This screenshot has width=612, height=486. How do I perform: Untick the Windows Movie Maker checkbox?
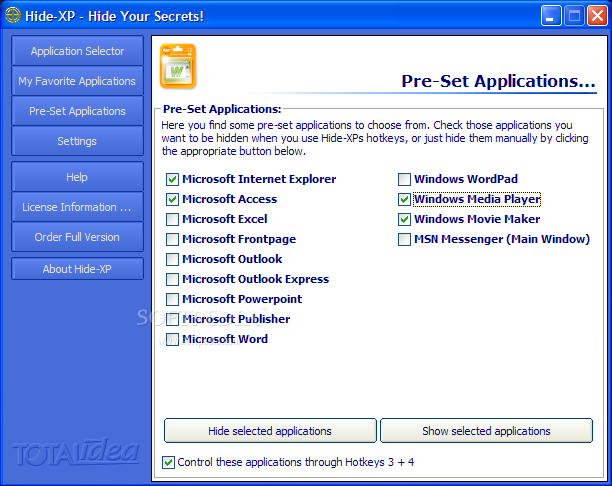coord(404,219)
